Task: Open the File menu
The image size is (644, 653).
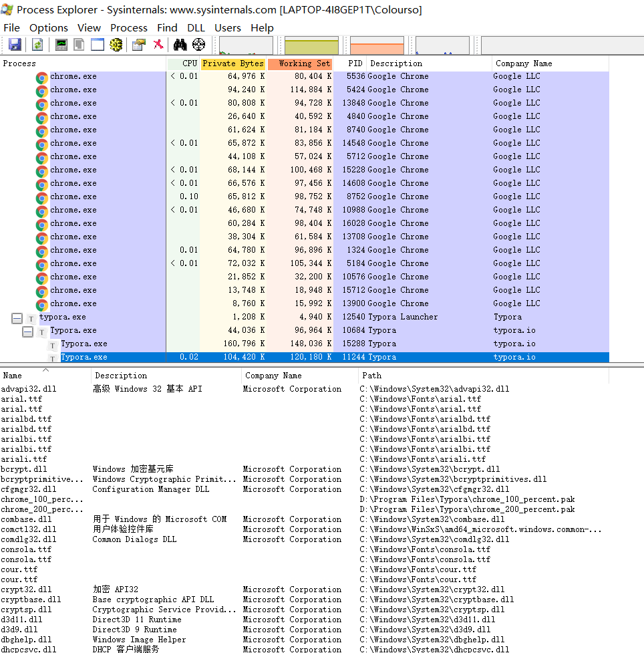Action: click(11, 28)
